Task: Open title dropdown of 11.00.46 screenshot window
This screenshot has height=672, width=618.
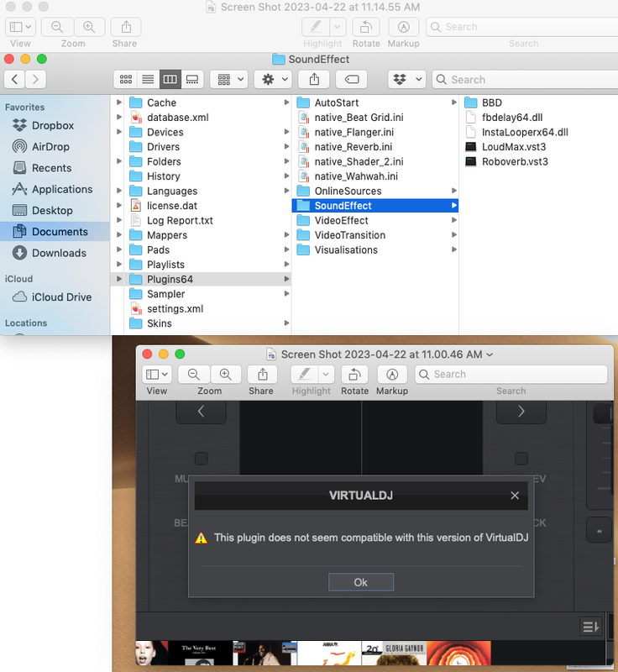Action: click(x=490, y=354)
